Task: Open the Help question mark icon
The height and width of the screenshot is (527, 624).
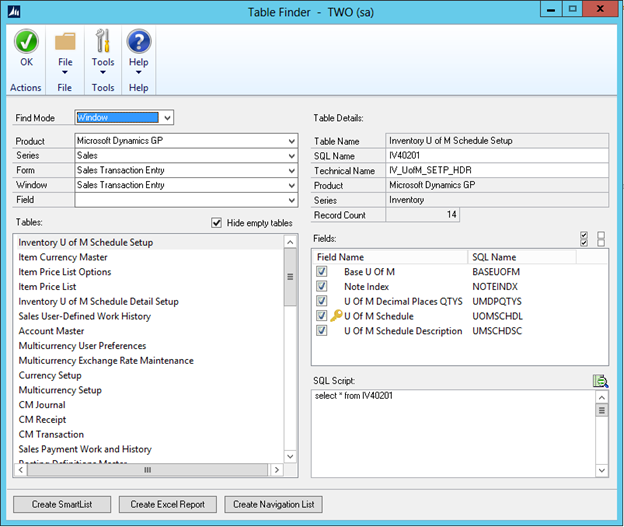Action: (x=138, y=41)
